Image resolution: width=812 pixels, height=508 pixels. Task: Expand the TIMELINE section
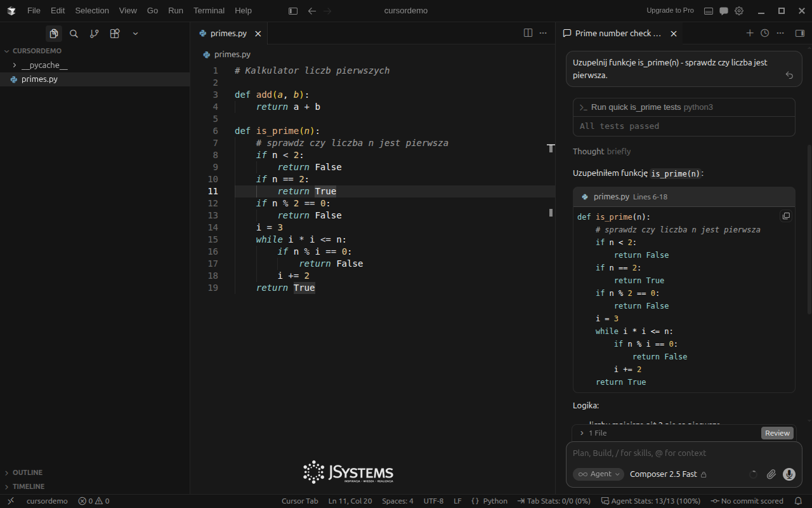pos(95,486)
